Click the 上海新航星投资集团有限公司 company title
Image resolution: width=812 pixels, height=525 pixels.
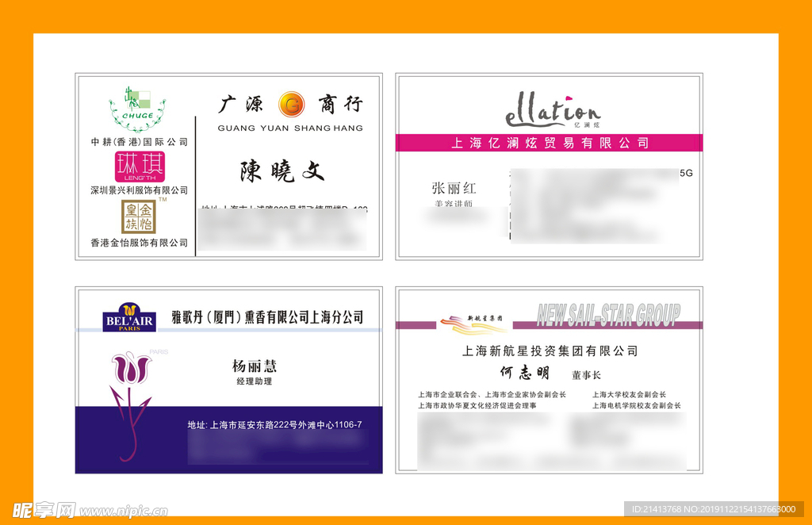tap(550, 351)
